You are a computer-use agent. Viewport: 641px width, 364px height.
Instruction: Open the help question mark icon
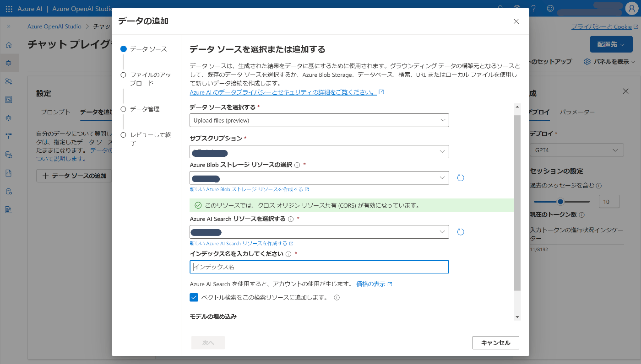coord(533,8)
